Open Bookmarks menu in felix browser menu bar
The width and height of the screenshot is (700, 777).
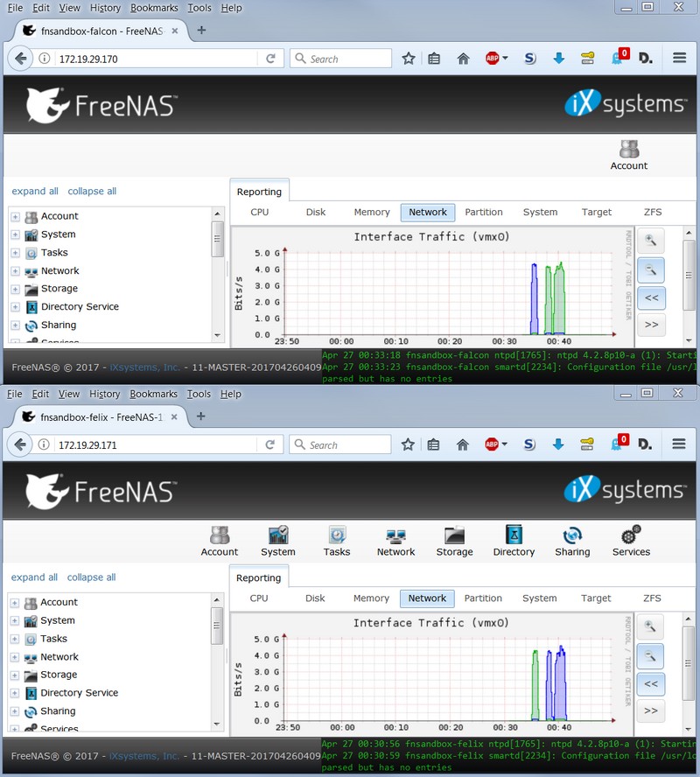154,394
